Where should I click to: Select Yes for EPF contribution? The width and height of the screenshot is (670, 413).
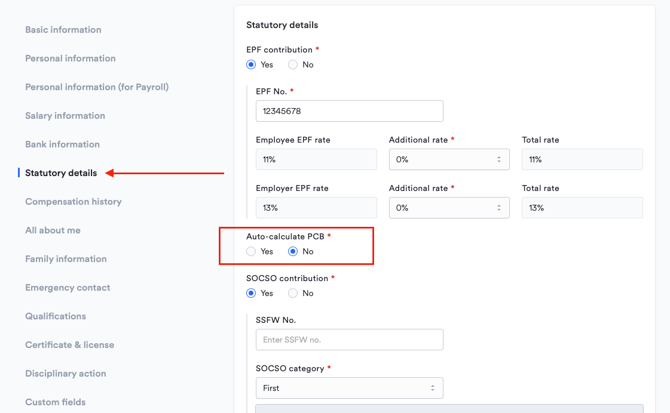tap(251, 65)
